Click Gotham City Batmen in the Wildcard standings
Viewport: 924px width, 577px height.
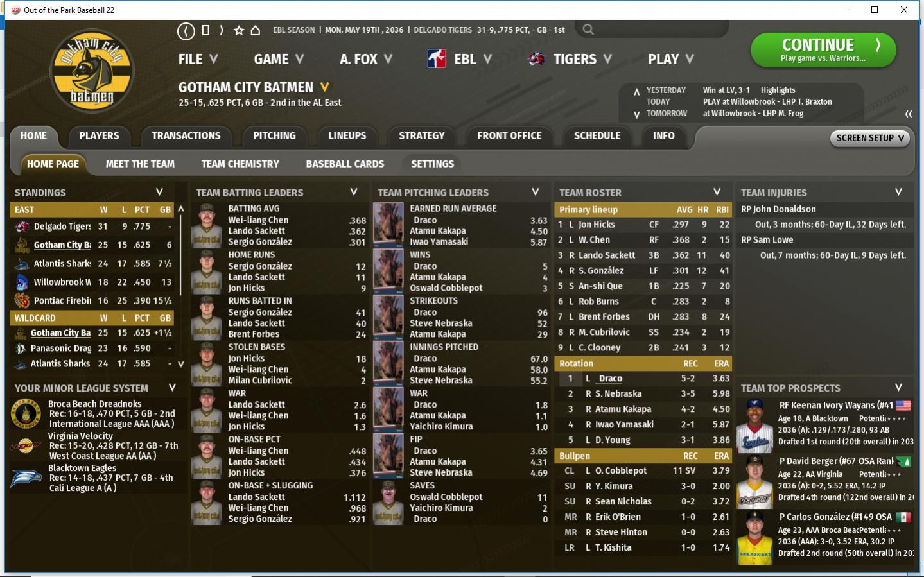tap(61, 333)
